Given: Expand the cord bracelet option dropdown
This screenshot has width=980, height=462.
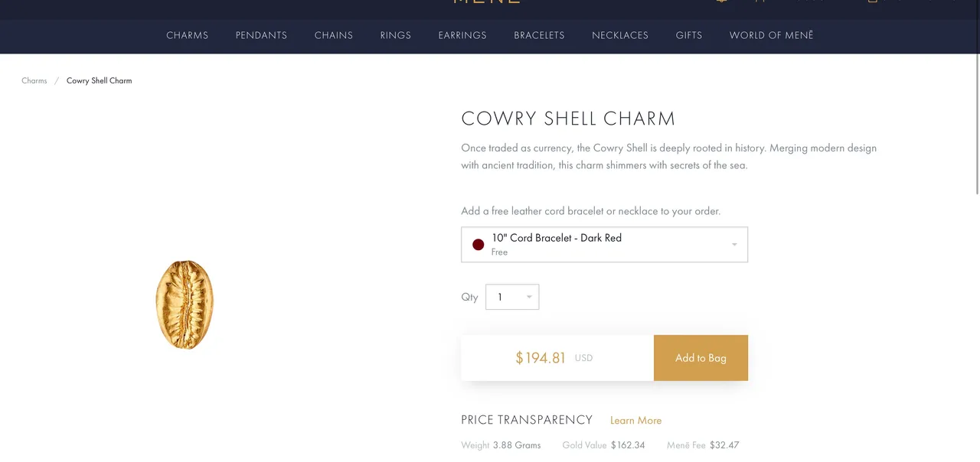Looking at the screenshot, I should tap(604, 245).
